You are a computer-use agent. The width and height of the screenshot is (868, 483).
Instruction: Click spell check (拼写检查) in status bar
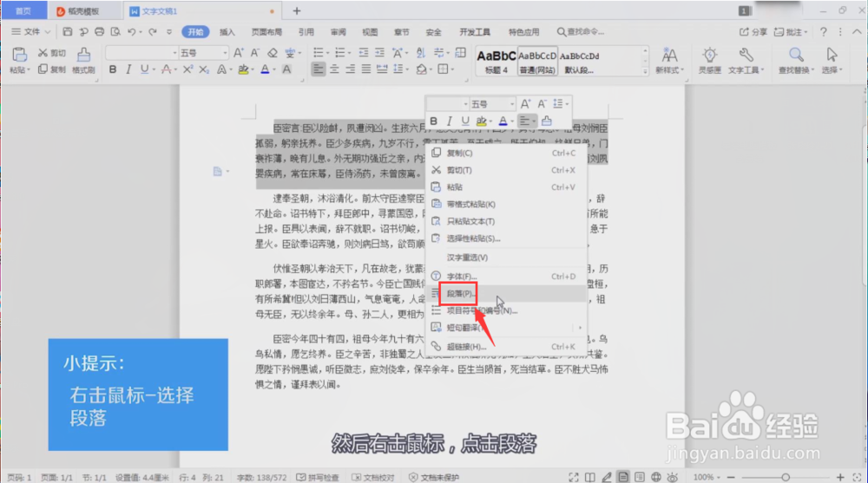318,478
